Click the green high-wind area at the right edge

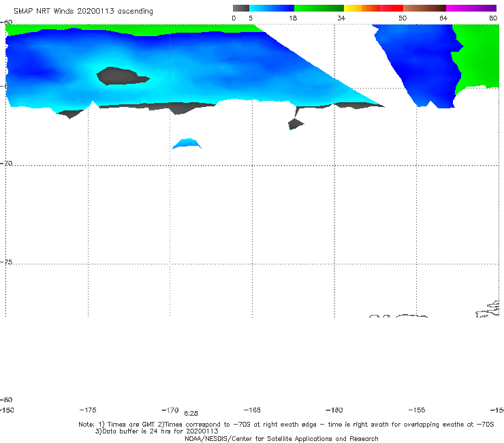point(477,58)
